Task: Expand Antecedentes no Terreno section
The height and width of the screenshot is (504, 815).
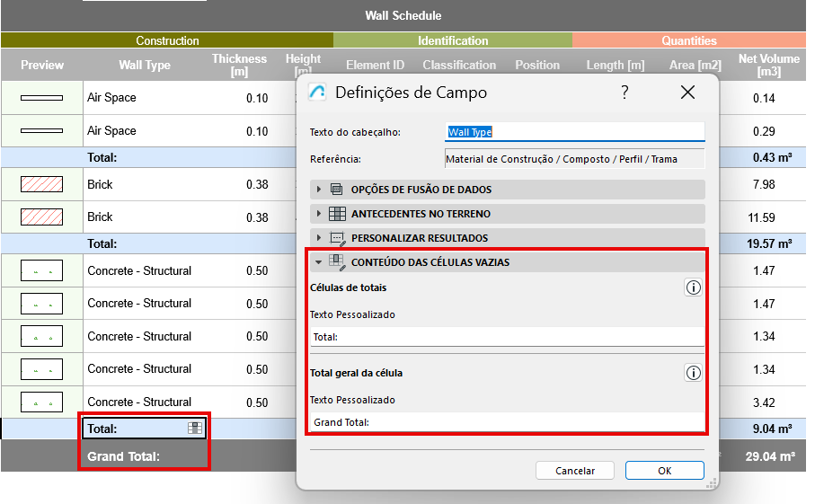Action: pyautogui.click(x=508, y=214)
